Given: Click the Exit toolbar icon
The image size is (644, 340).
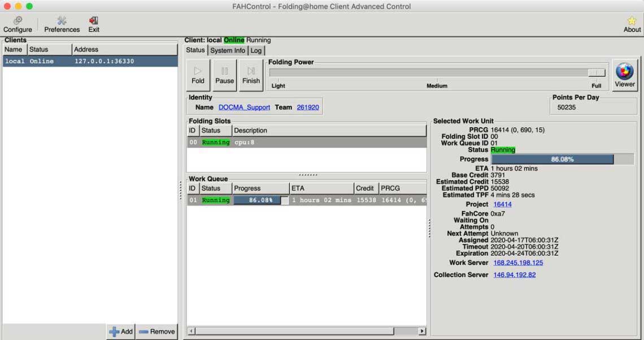Looking at the screenshot, I should coord(94,24).
